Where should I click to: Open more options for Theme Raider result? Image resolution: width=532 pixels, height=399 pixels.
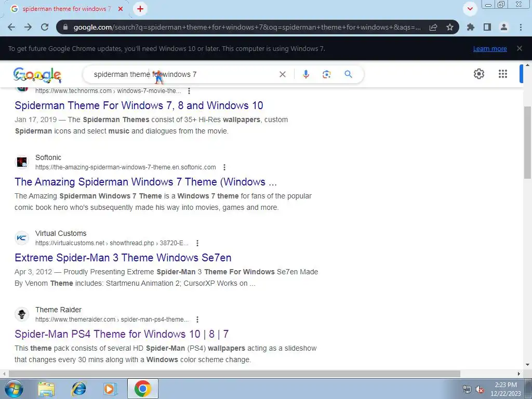[x=197, y=320]
